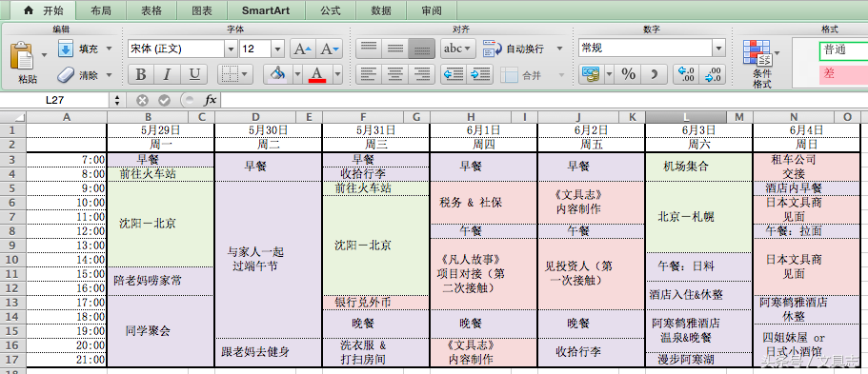Viewport: 868px width, 374px height.
Task: Click the Clear eraser icon
Action: pyautogui.click(x=66, y=74)
